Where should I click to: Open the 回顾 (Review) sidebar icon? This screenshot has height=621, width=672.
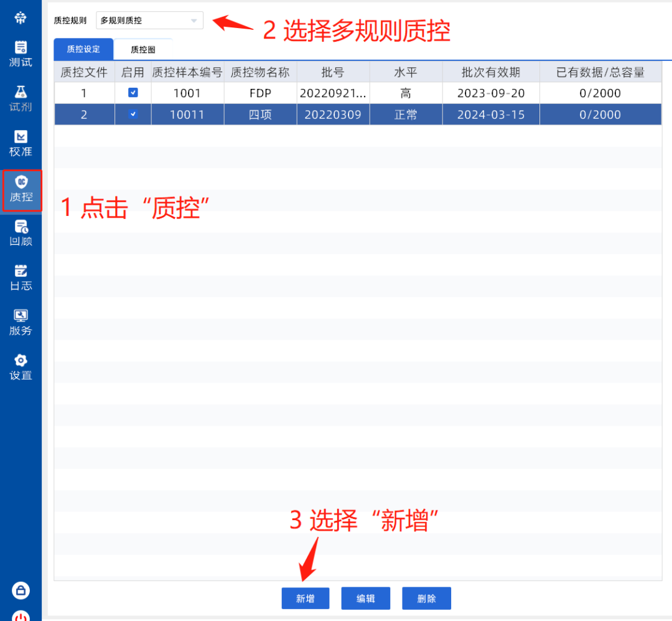coord(21,227)
